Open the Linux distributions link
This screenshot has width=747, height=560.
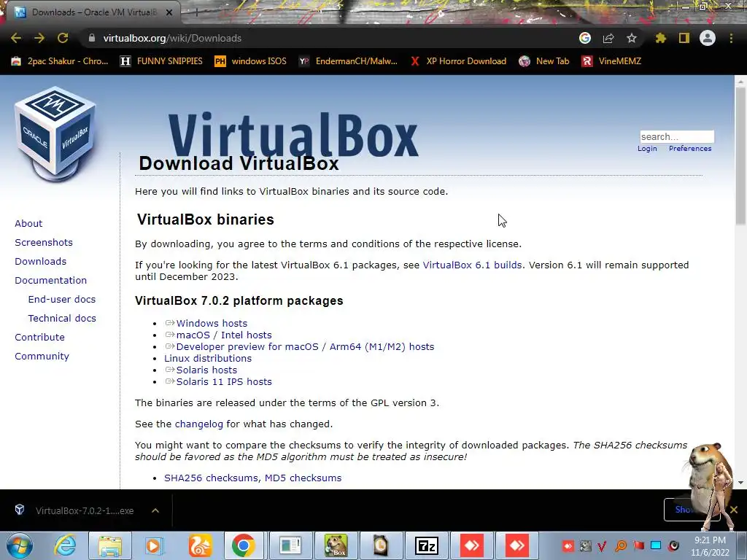tap(208, 359)
